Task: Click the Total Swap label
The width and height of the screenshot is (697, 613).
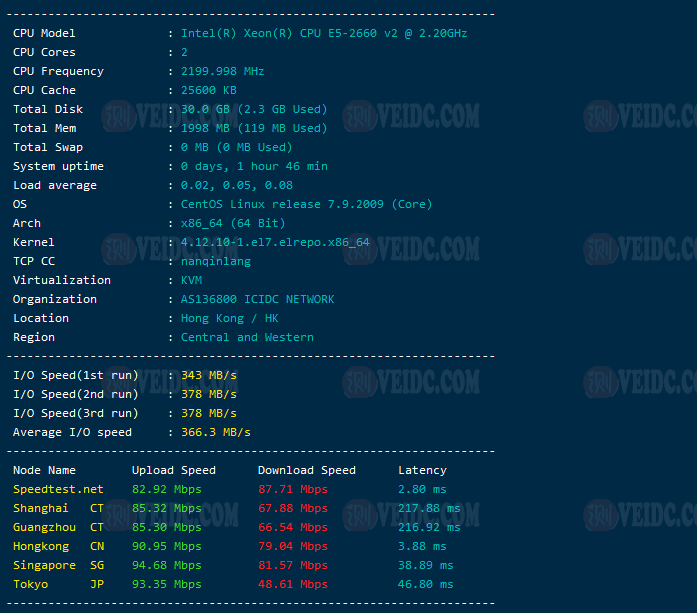Action: point(48,148)
